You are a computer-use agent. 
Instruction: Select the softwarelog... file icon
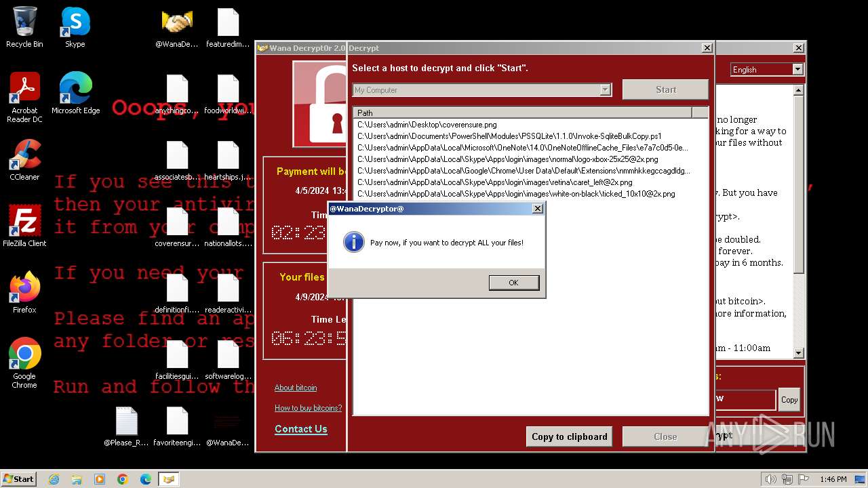228,359
